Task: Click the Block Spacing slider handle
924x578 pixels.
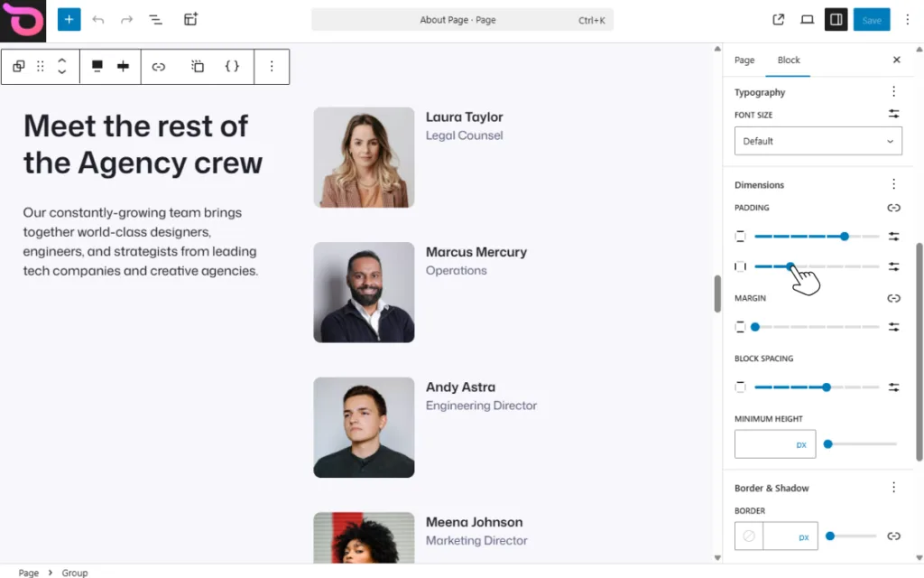Action: pyautogui.click(x=827, y=387)
